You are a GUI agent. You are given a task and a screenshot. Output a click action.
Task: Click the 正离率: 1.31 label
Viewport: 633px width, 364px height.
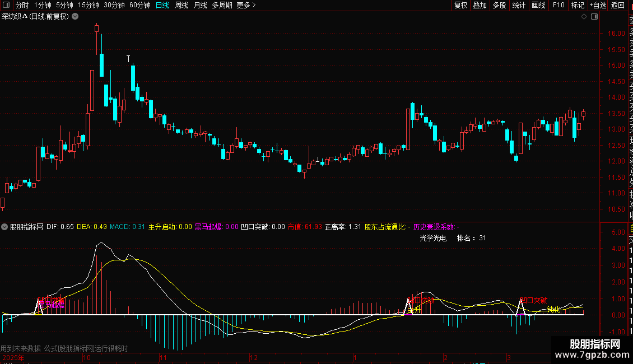click(x=343, y=227)
